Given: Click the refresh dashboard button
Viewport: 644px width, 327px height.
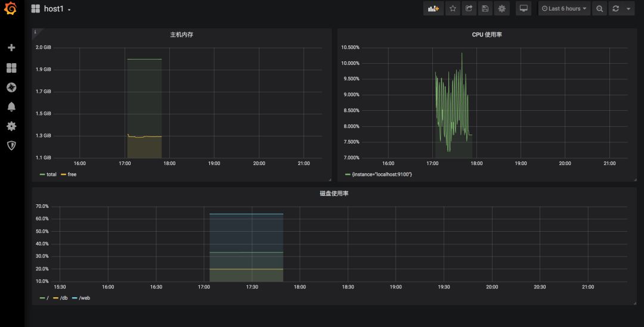Looking at the screenshot, I should pyautogui.click(x=615, y=9).
